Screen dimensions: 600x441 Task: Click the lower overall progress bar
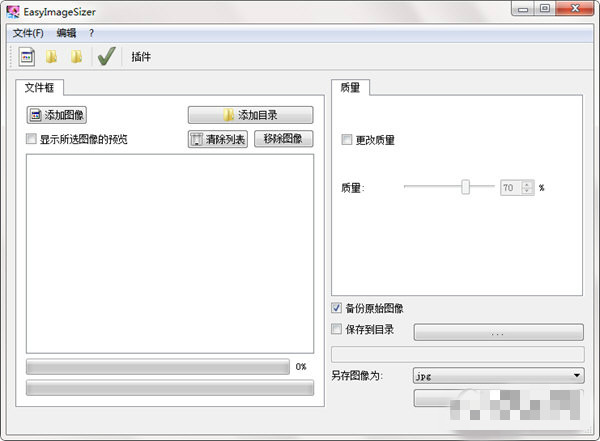tap(170, 388)
